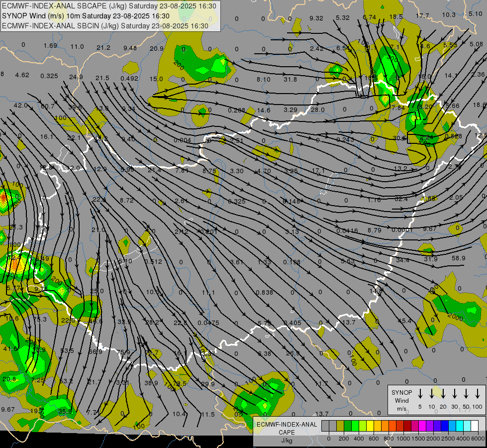
Task: Click the map value 0.201
Action: [209, 231]
